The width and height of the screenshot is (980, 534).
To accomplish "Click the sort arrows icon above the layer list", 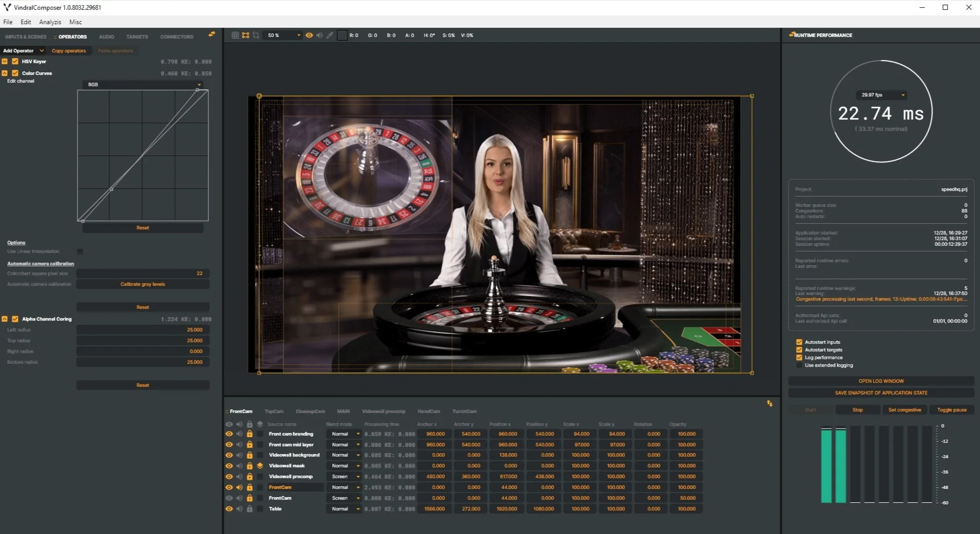I will click(x=770, y=404).
